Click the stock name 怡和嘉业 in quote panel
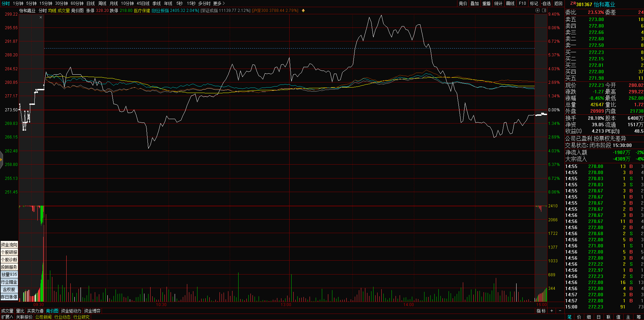 pos(604,4)
